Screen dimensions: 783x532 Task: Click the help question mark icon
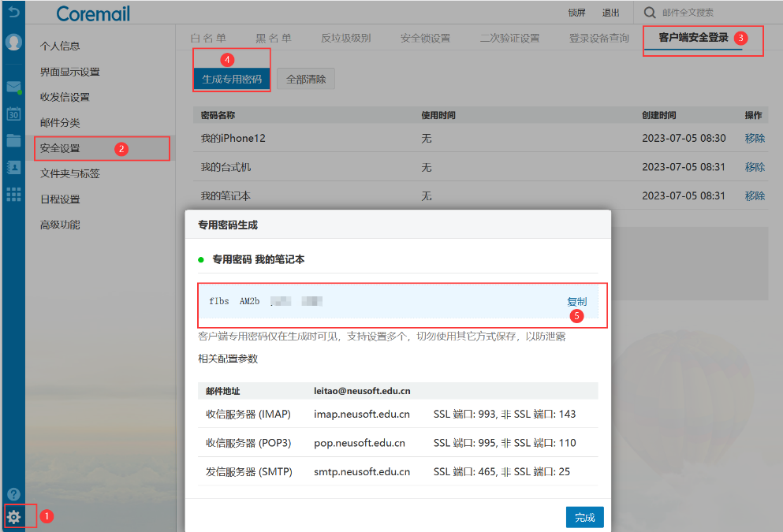[13, 494]
